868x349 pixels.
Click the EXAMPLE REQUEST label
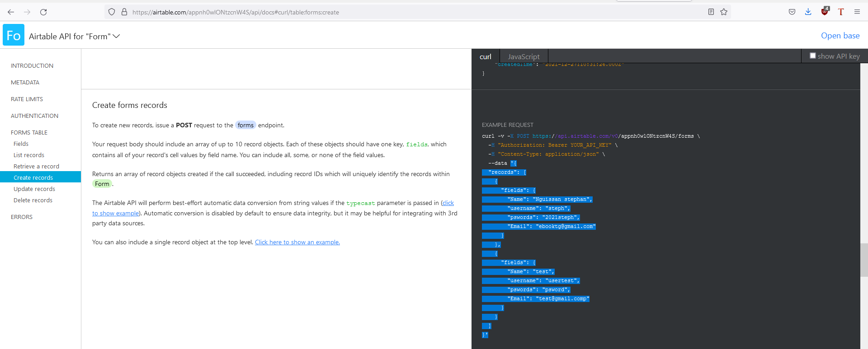(508, 125)
